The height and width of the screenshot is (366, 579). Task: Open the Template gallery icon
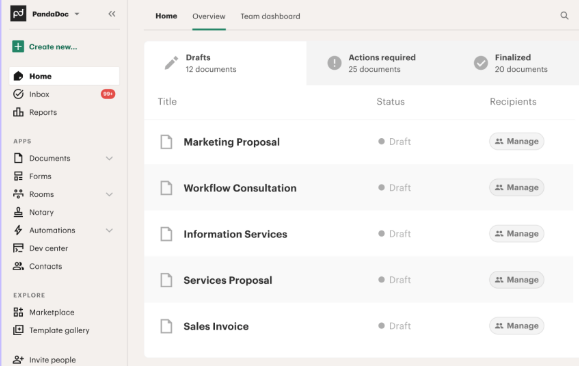(x=18, y=330)
